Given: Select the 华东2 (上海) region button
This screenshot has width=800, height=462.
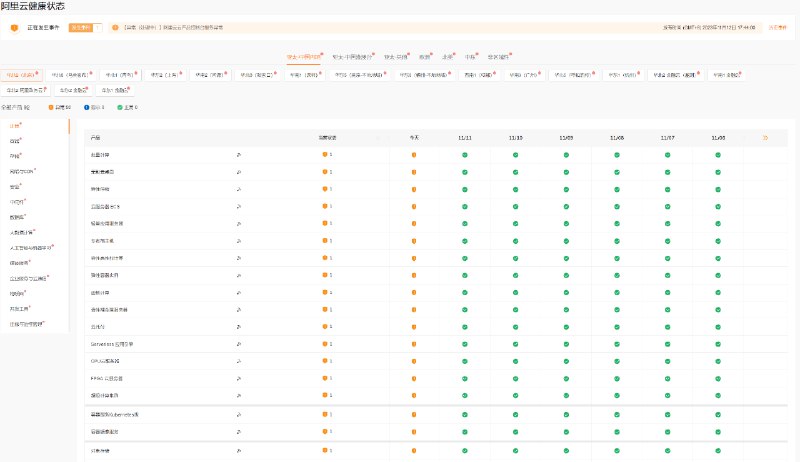Looking at the screenshot, I should [x=165, y=75].
